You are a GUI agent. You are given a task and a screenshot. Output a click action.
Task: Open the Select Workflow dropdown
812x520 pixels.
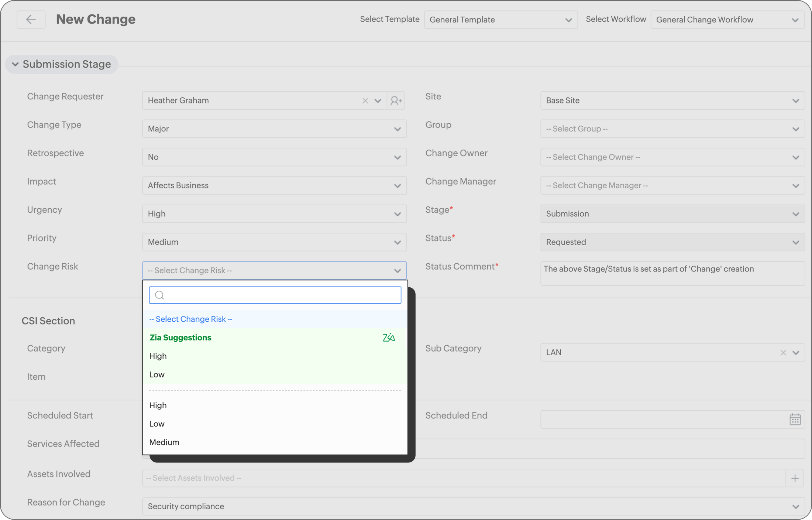click(727, 20)
